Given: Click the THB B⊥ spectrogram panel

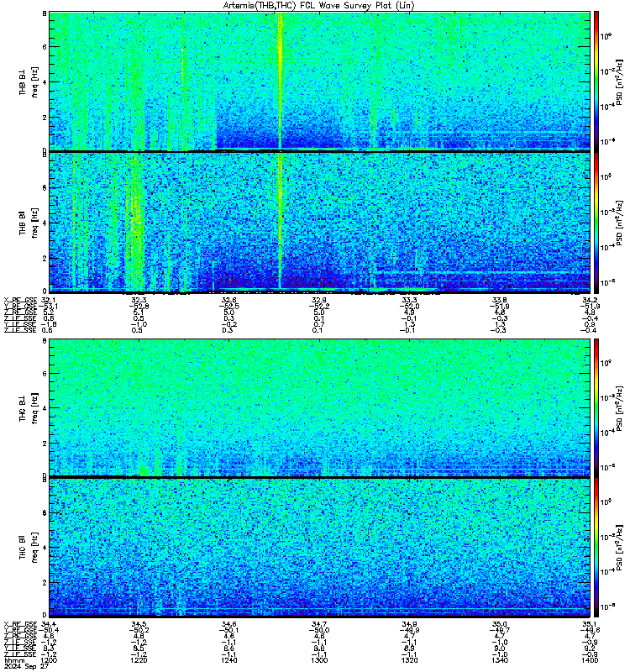Looking at the screenshot, I should (x=319, y=81).
